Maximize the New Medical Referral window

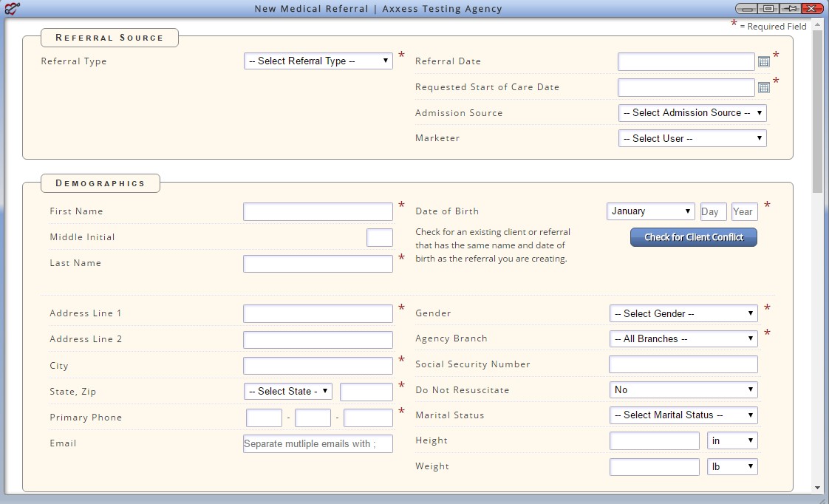(x=768, y=8)
